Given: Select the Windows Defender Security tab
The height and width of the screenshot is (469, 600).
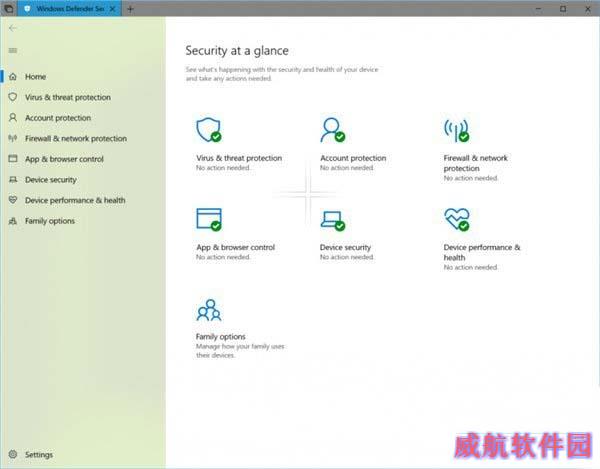Looking at the screenshot, I should click(x=69, y=8).
